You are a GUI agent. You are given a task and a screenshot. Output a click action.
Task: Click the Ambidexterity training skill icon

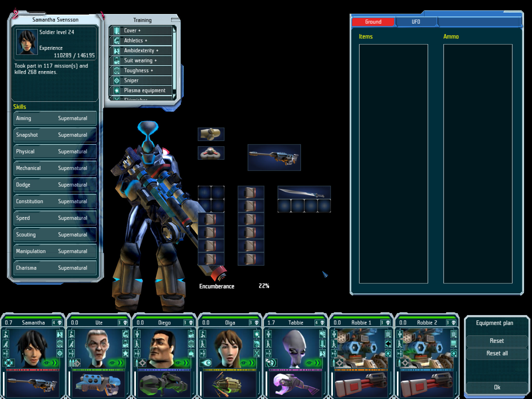(x=117, y=50)
